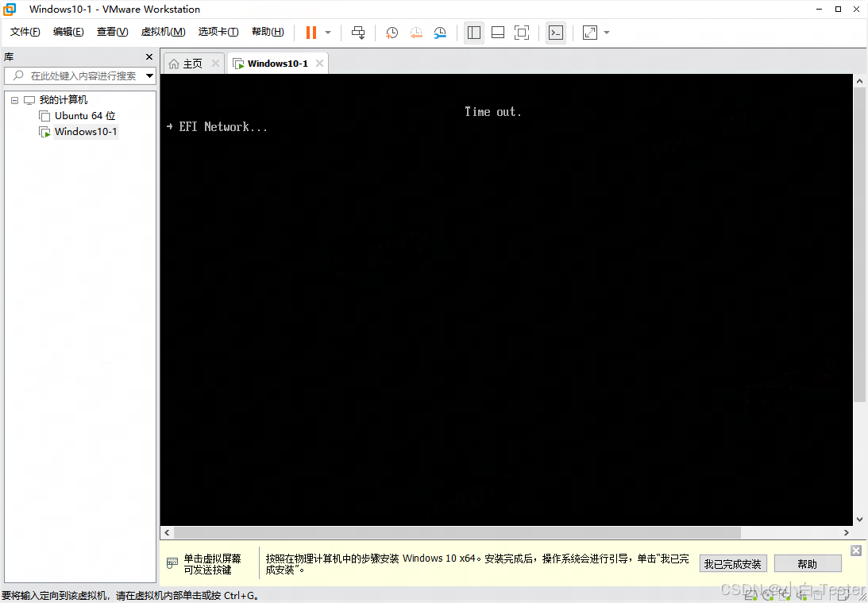
Task: Open the 编辑(E) menu
Action: tap(68, 32)
